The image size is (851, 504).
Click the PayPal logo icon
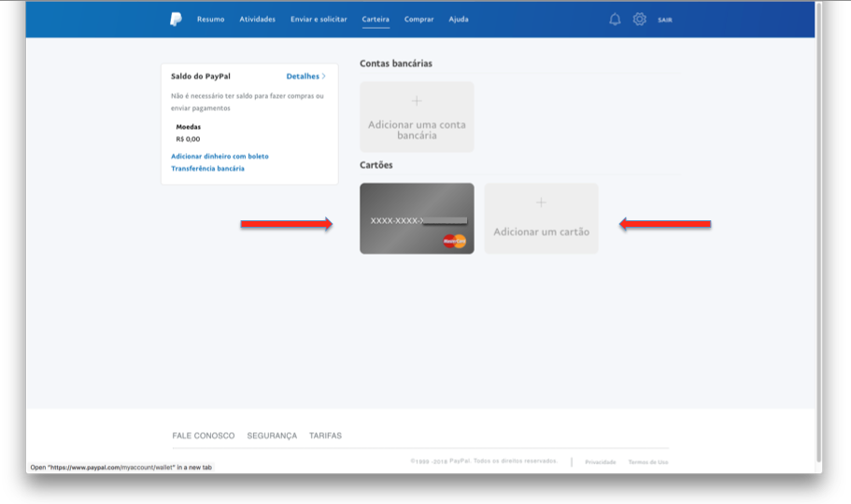(x=176, y=19)
